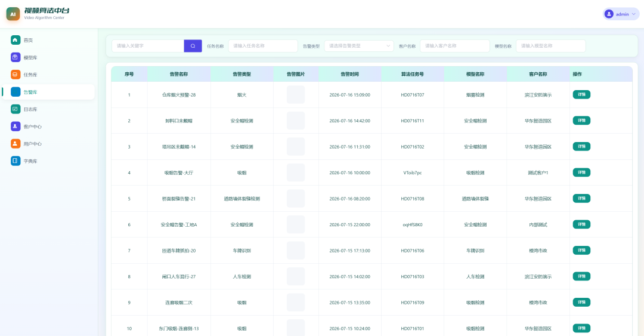Open 客户中心 menu label
644x336 pixels.
click(x=32, y=127)
